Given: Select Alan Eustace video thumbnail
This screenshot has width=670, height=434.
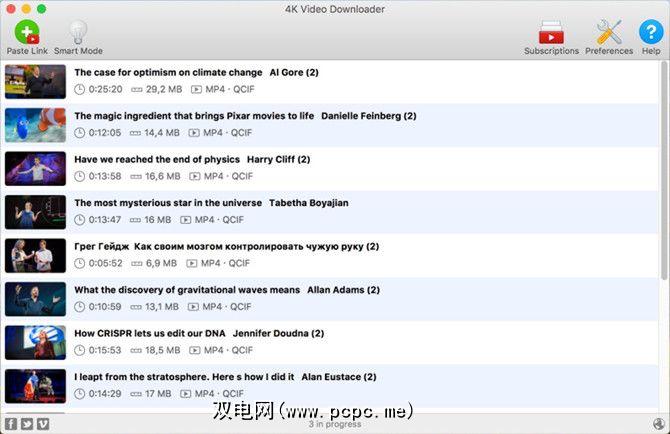Looking at the screenshot, I should pyautogui.click(x=35, y=386).
